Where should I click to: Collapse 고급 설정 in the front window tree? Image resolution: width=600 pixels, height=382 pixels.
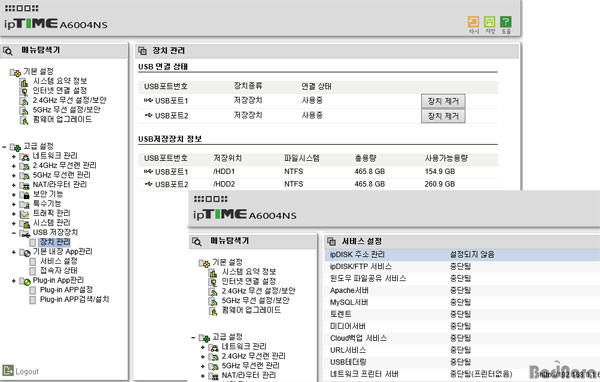(193, 338)
